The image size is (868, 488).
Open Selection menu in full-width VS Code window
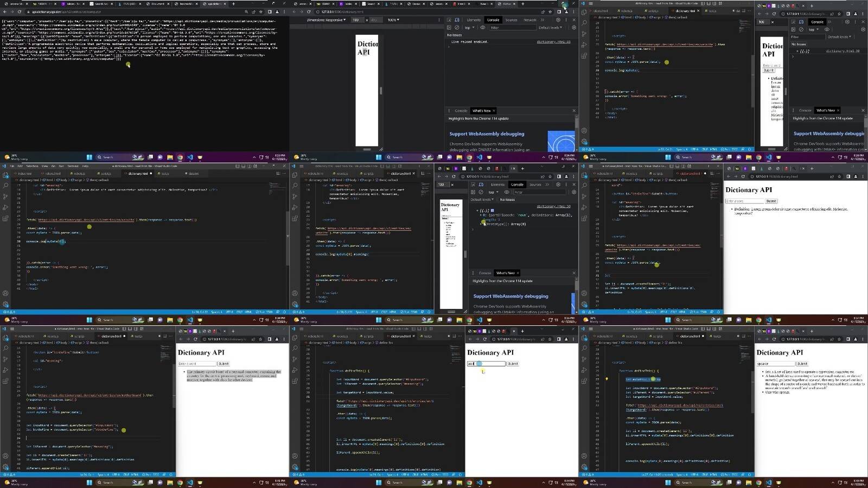click(32, 166)
